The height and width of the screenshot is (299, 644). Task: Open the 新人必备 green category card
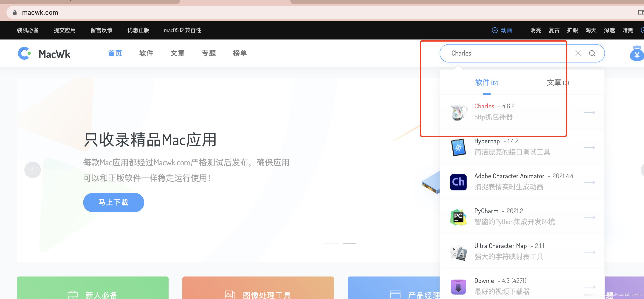coord(93,288)
